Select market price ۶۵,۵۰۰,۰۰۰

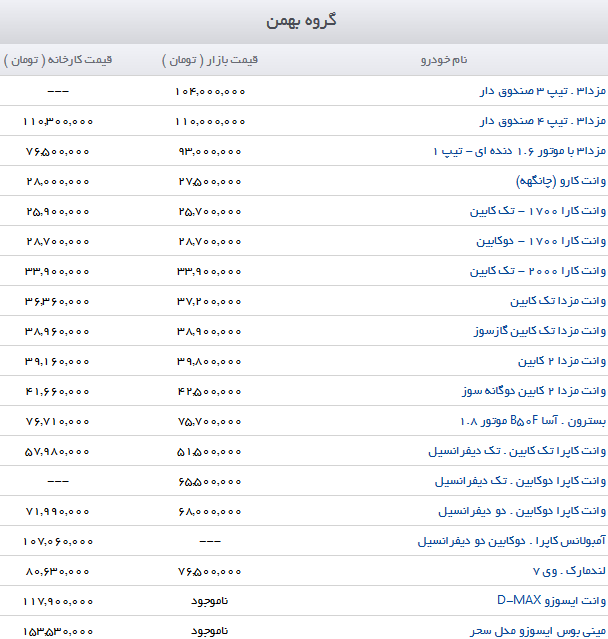pyautogui.click(x=210, y=482)
